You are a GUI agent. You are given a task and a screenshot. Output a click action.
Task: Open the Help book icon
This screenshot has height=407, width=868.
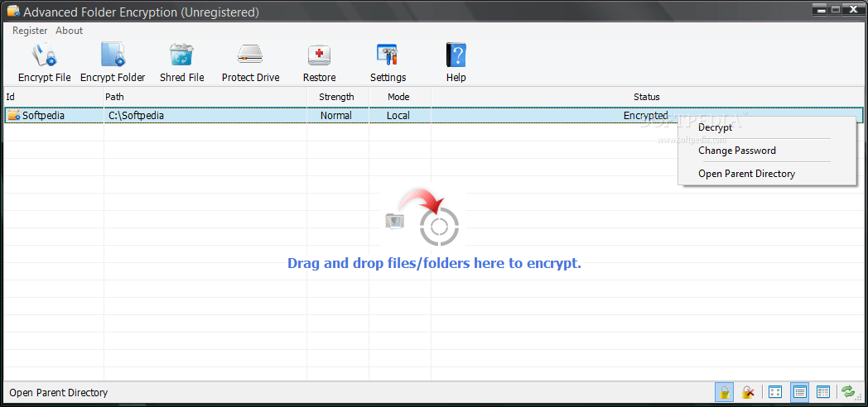pyautogui.click(x=456, y=56)
